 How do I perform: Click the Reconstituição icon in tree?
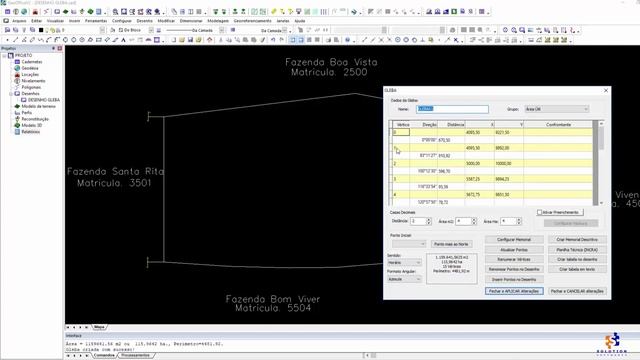17,119
